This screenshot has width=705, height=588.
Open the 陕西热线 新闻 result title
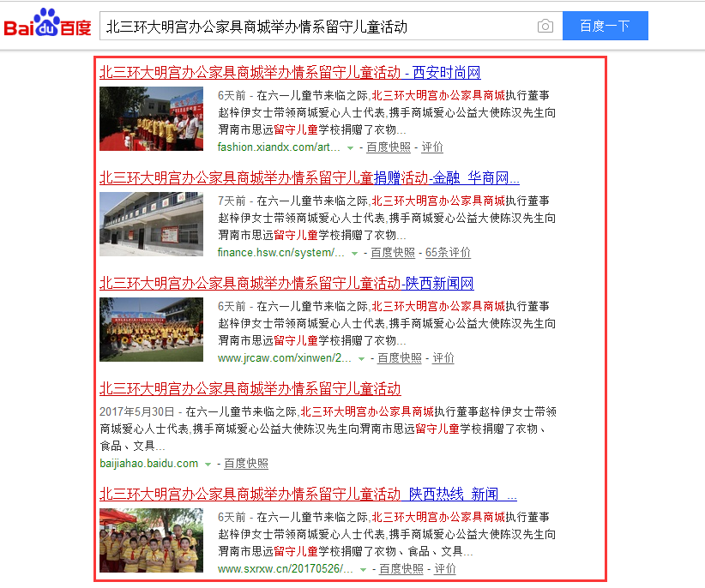point(308,494)
